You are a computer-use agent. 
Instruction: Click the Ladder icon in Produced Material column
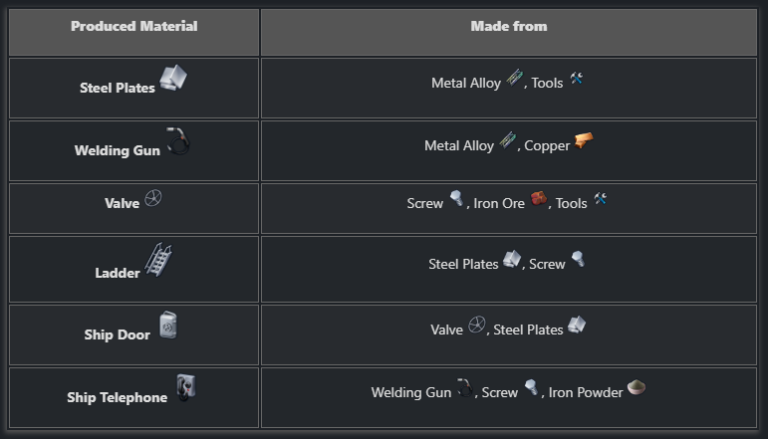[158, 260]
